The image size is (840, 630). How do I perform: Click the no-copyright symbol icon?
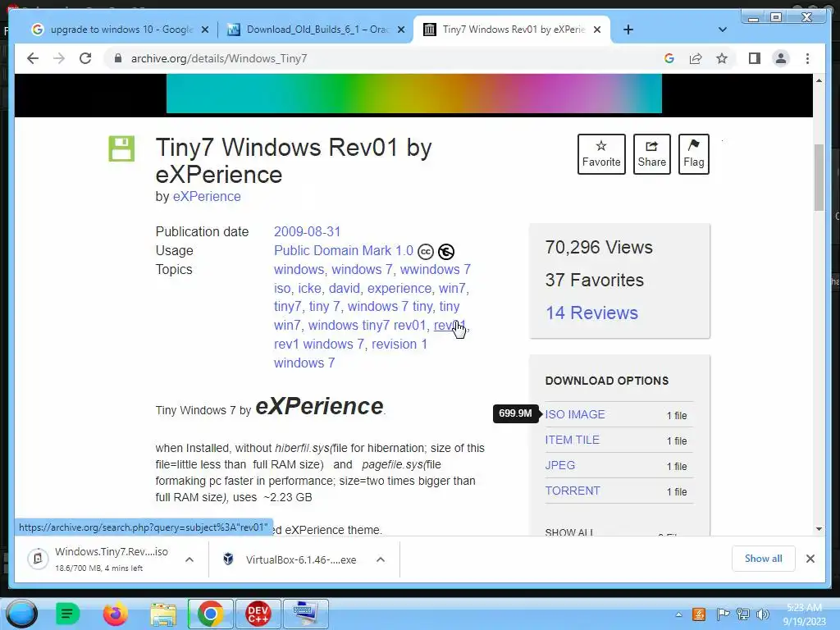[445, 251]
